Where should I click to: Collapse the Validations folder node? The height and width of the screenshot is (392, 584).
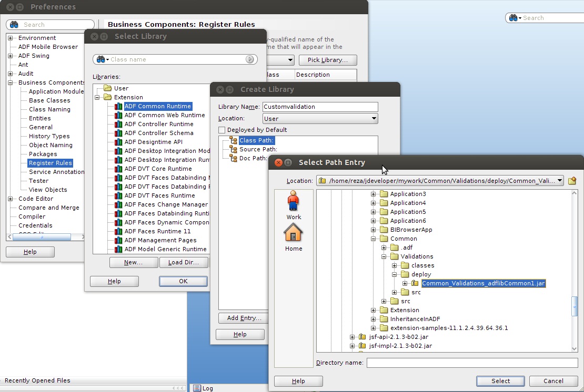pos(384,256)
